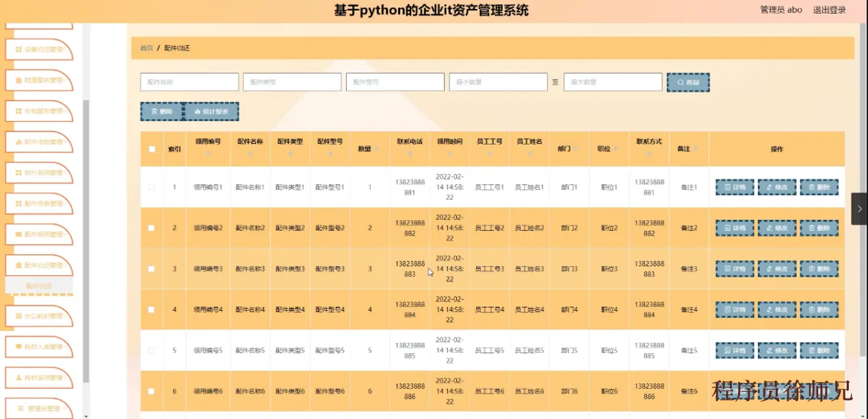Focus the 配件型号 search field
868x419 pixels.
pyautogui.click(x=395, y=82)
